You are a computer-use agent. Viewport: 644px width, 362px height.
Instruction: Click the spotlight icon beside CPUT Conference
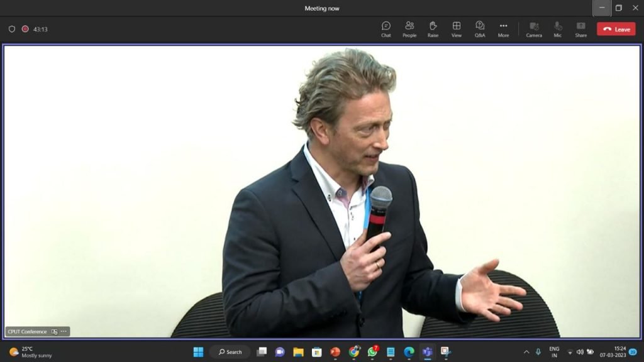click(54, 332)
